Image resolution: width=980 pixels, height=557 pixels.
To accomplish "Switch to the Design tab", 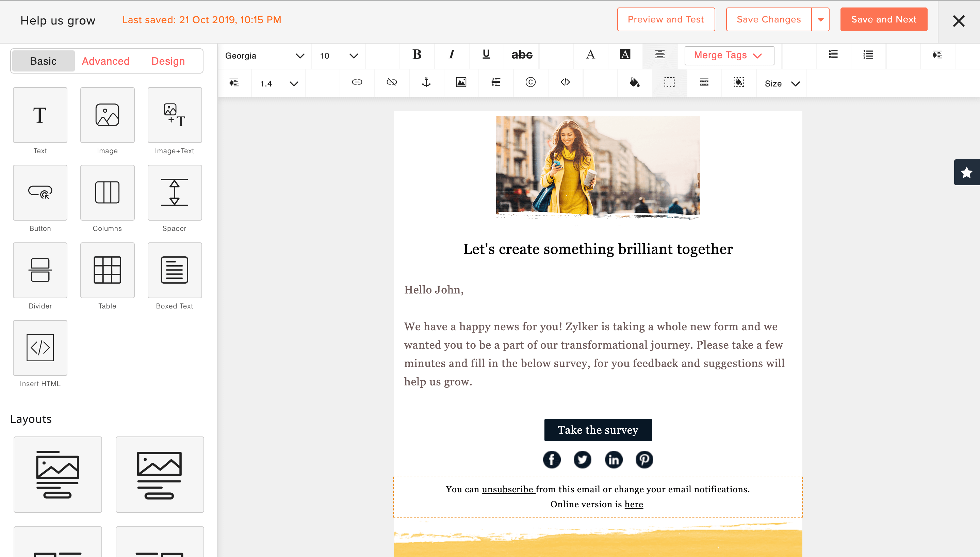I will click(168, 61).
